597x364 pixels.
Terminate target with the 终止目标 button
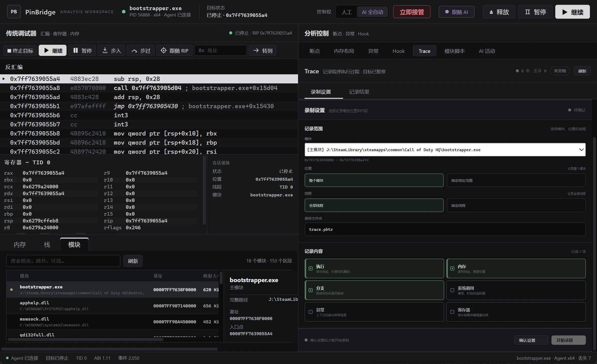[20, 51]
